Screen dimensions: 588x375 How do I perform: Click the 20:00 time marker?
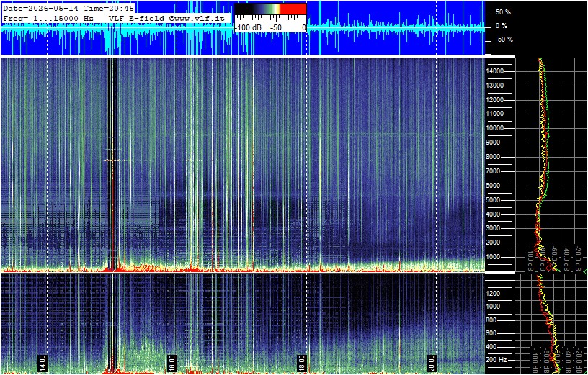click(432, 363)
